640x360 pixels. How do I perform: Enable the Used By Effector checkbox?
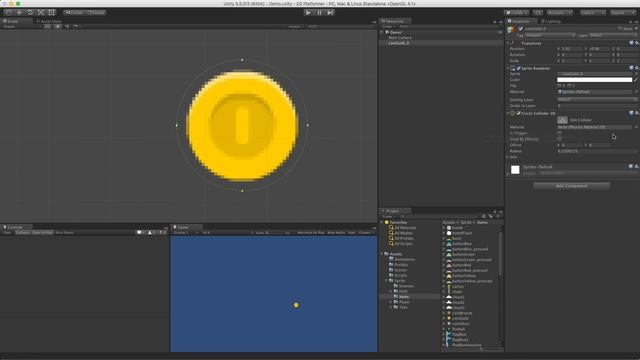559,139
